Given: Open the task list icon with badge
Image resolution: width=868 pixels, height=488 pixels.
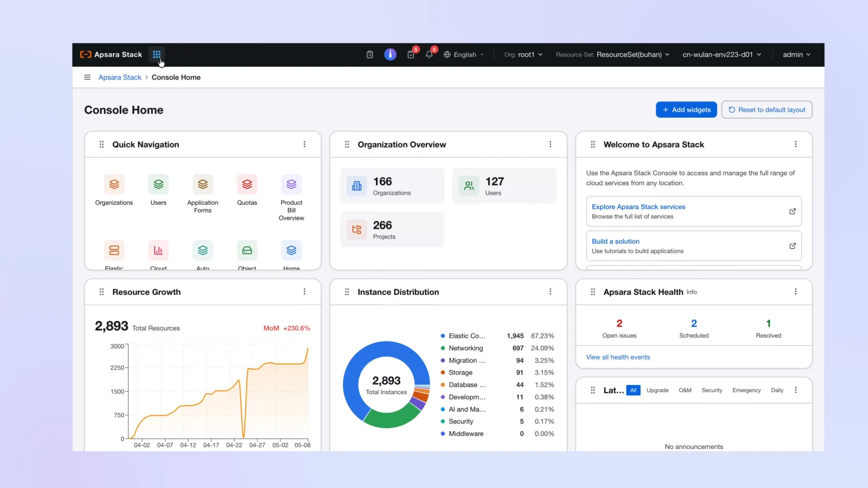Looking at the screenshot, I should pyautogui.click(x=411, y=55).
